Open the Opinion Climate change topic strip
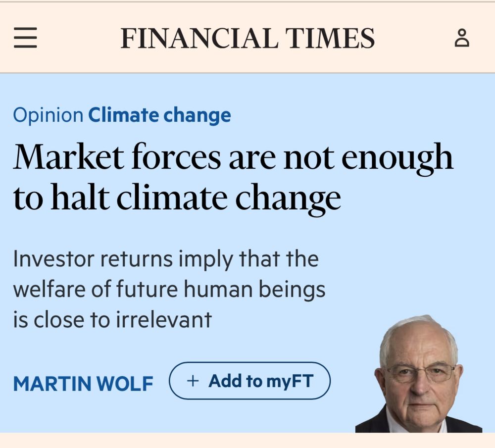Viewport: 495px width, 448px height. pos(122,115)
